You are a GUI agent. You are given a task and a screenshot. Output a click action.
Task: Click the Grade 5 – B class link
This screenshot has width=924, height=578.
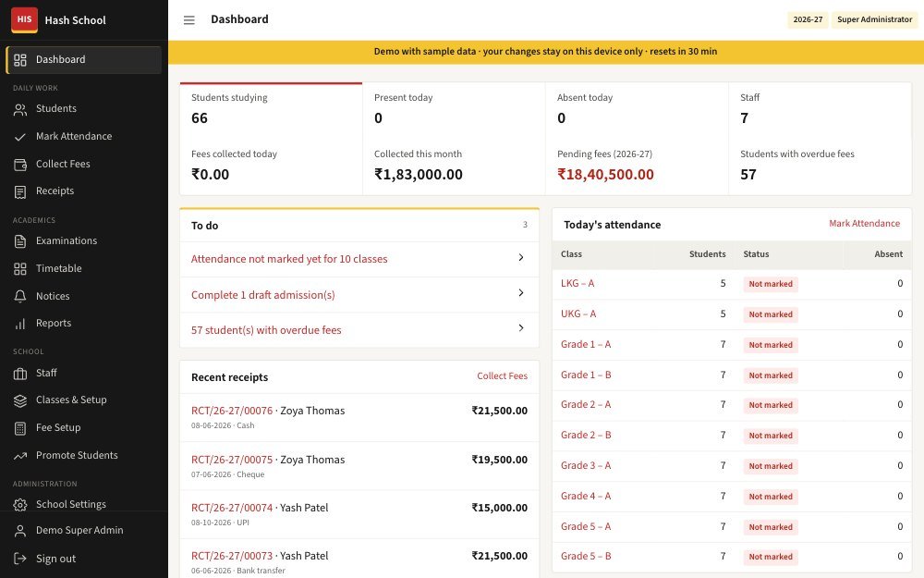(586, 556)
